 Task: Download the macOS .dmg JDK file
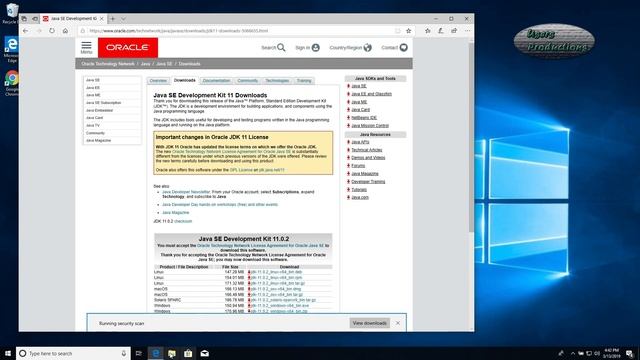pos(276,289)
